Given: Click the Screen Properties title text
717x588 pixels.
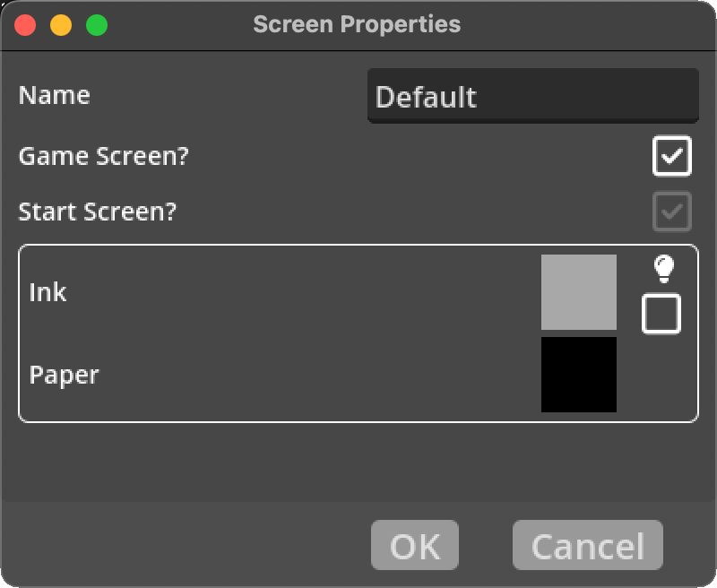Looking at the screenshot, I should pos(357,24).
